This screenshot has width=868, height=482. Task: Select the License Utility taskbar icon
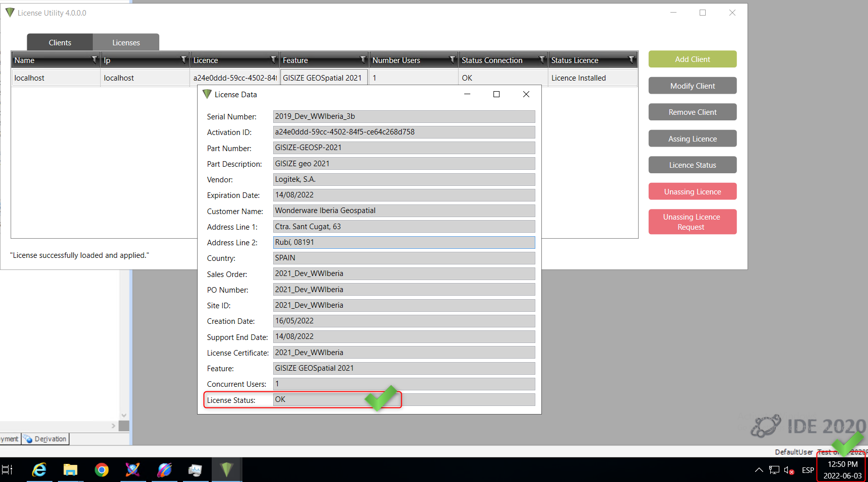[227, 470]
